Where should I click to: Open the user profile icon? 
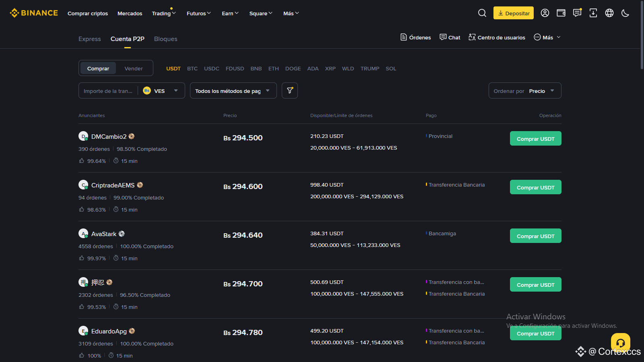[545, 13]
